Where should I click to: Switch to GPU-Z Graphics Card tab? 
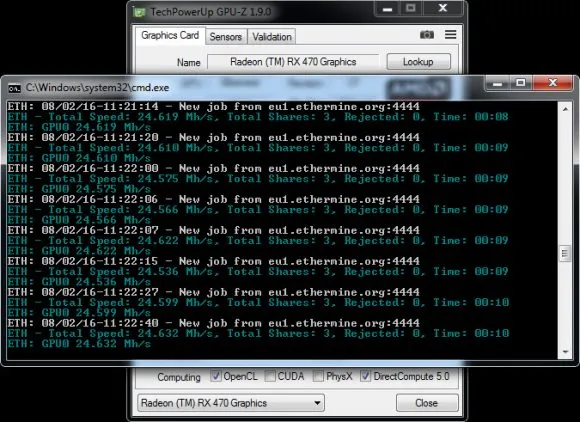pyautogui.click(x=170, y=36)
